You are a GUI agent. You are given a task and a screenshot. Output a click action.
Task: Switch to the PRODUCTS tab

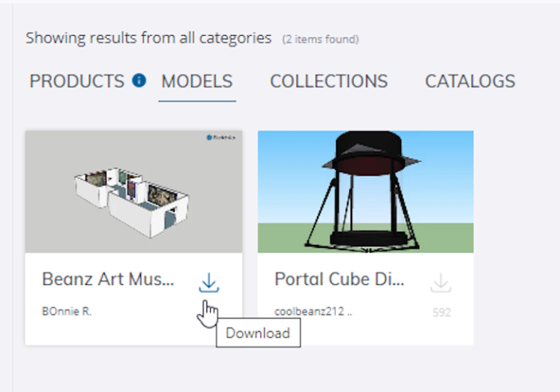coord(77,81)
